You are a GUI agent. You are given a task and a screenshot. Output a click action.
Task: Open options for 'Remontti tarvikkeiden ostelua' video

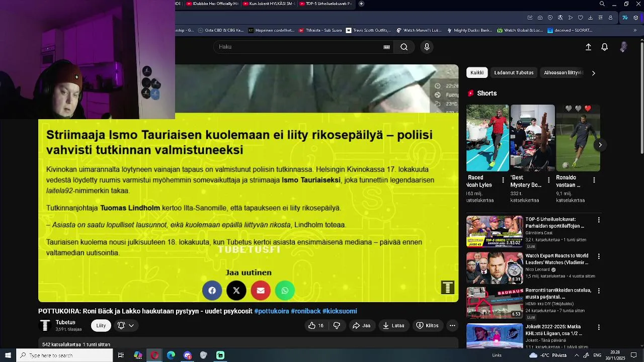(599, 291)
